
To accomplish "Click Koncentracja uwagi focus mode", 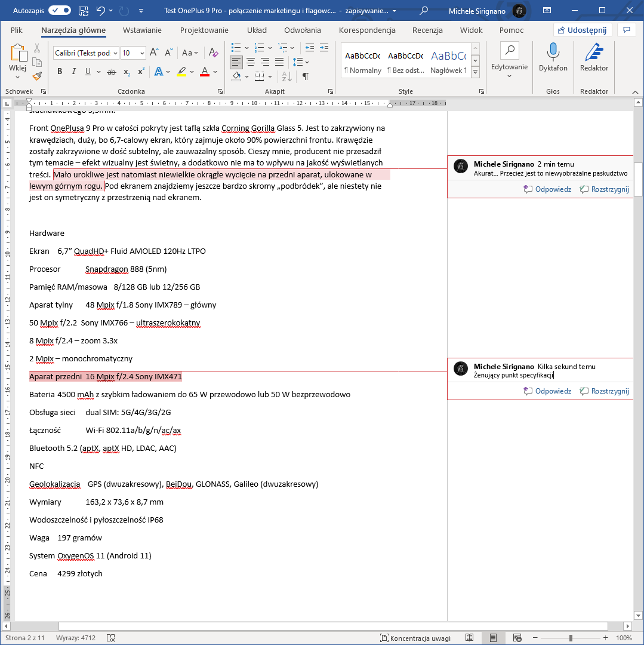I will coord(415,638).
